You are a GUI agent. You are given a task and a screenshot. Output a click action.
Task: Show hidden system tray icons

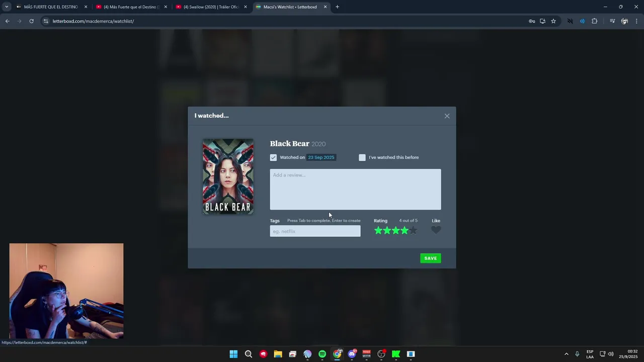[x=566, y=354]
